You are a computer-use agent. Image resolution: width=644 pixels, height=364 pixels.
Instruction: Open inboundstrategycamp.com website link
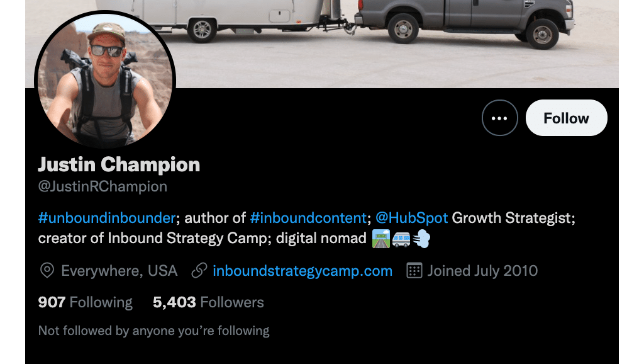point(303,271)
